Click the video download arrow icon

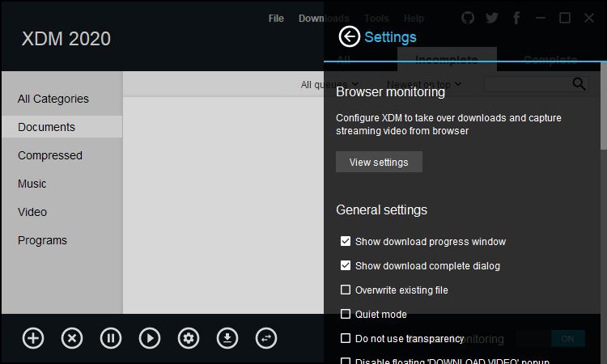coord(227,338)
